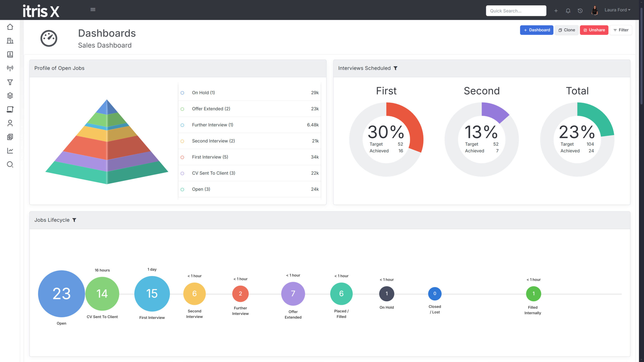Click the stacked layers sidebar icon
The image size is (644, 362).
pyautogui.click(x=10, y=96)
